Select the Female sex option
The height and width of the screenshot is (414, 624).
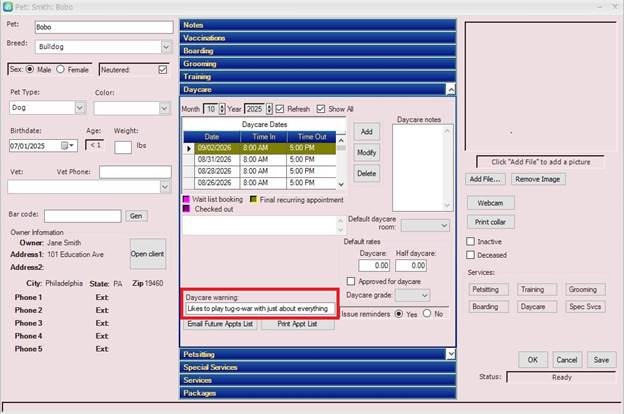61,69
